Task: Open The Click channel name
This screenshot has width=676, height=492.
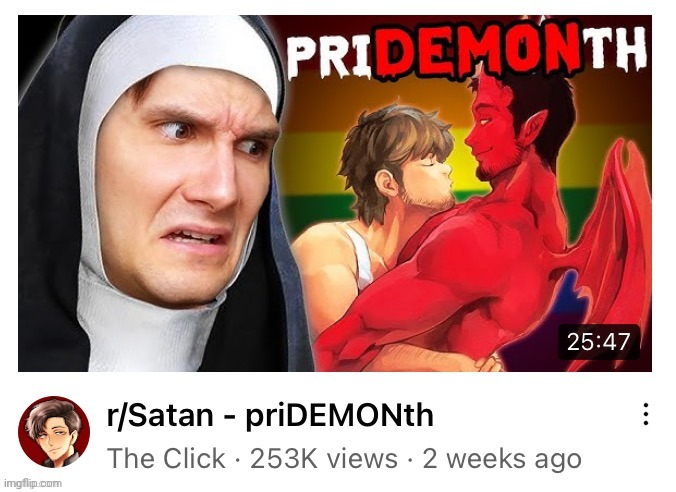Action: tap(166, 458)
